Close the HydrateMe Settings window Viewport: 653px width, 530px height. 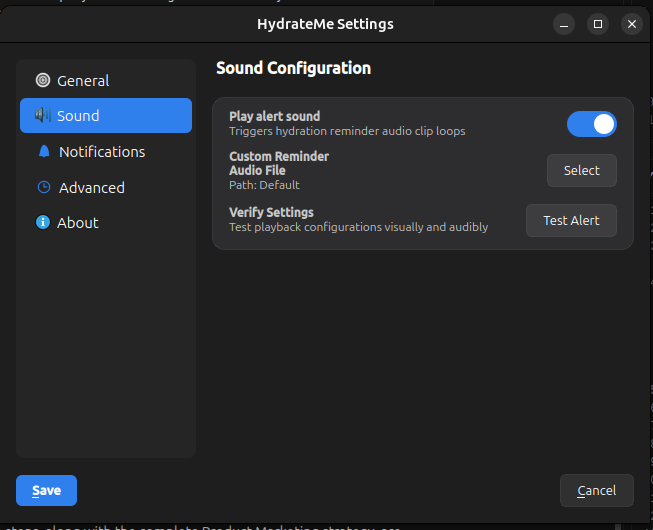click(x=632, y=25)
